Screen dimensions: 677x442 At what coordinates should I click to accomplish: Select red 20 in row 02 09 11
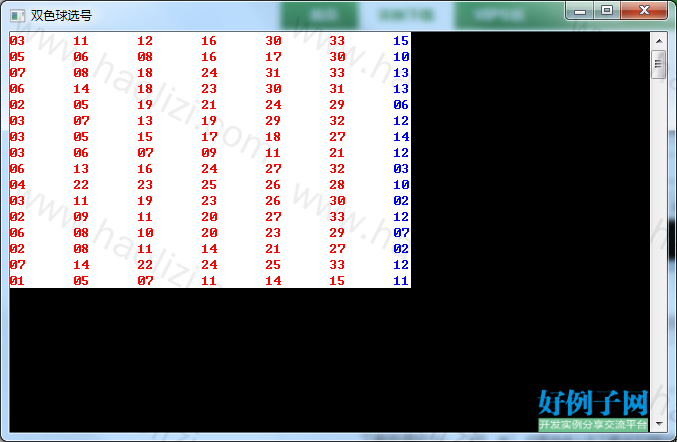tap(209, 217)
